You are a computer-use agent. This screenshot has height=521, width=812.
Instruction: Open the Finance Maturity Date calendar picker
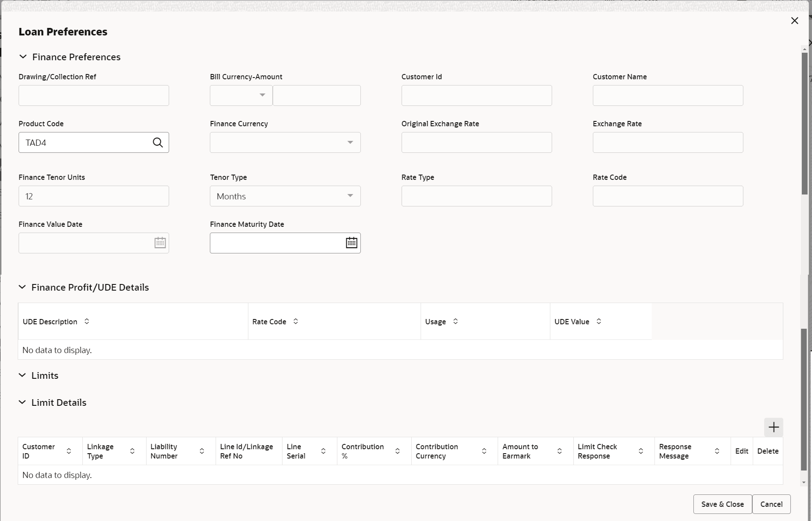click(352, 243)
